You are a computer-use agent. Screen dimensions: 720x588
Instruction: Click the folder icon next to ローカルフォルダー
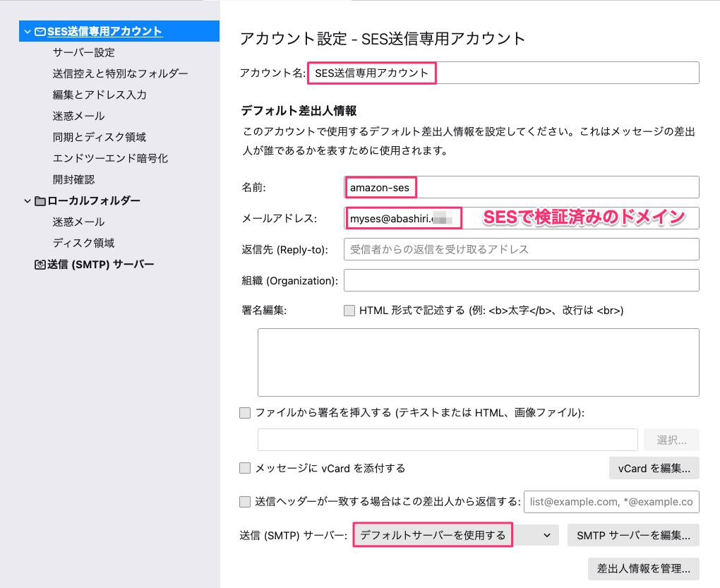(x=40, y=200)
